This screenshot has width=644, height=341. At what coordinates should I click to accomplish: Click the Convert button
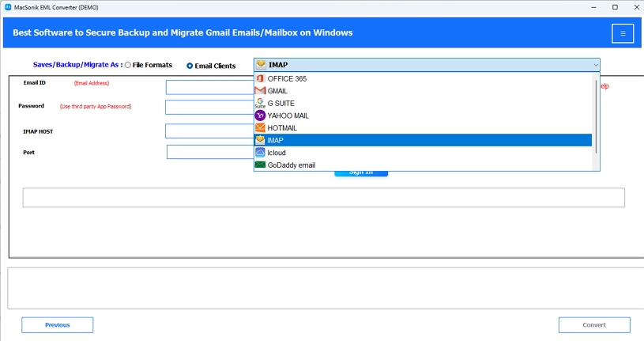[594, 325]
